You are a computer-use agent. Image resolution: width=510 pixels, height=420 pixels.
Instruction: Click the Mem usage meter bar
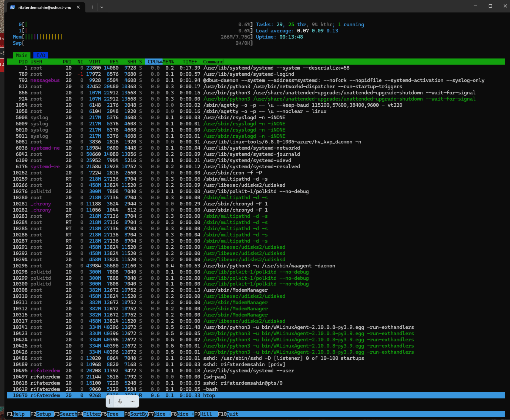[133, 37]
